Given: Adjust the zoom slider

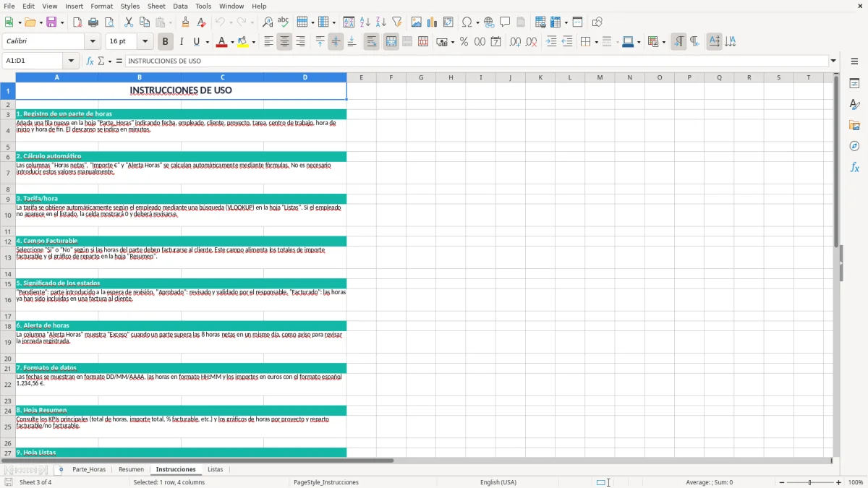Looking at the screenshot, I should 809,482.
